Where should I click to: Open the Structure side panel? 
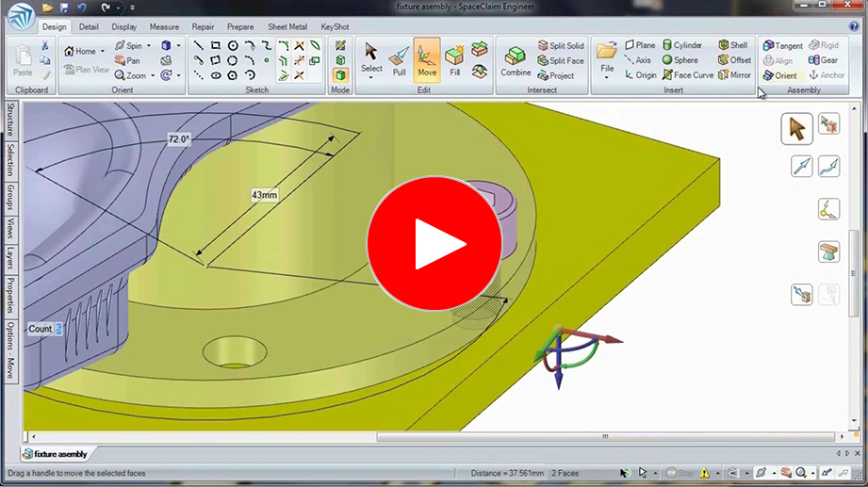[x=10, y=120]
